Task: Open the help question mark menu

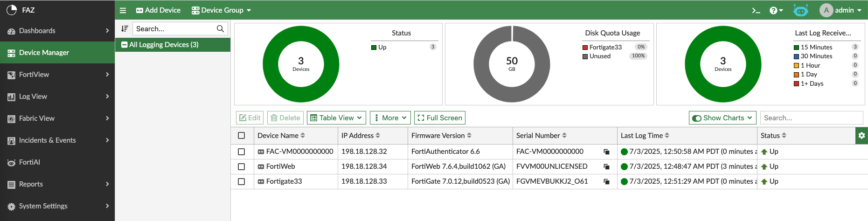Action: click(x=776, y=10)
